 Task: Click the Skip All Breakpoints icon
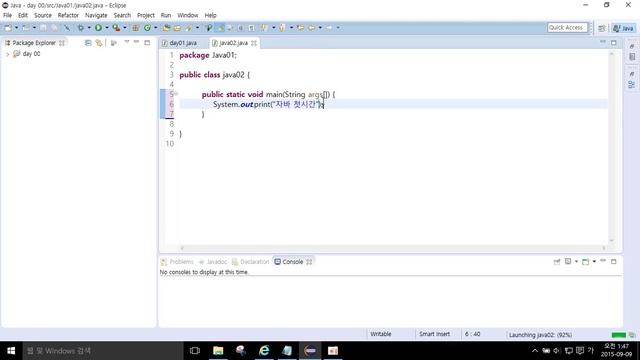(x=67, y=28)
